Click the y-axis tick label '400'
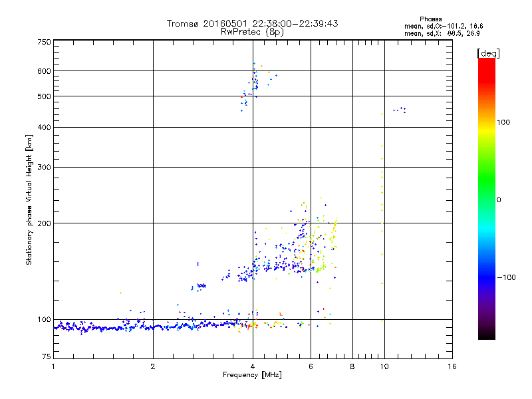 tap(44, 127)
